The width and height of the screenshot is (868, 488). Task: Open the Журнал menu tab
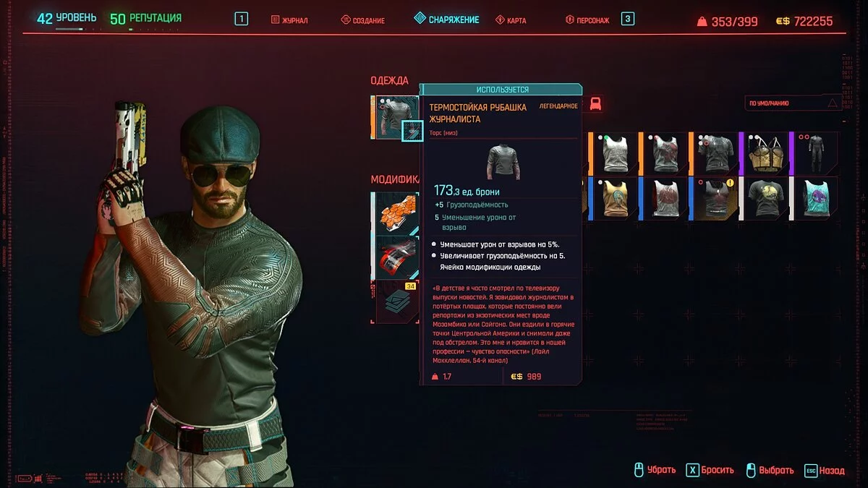click(289, 20)
